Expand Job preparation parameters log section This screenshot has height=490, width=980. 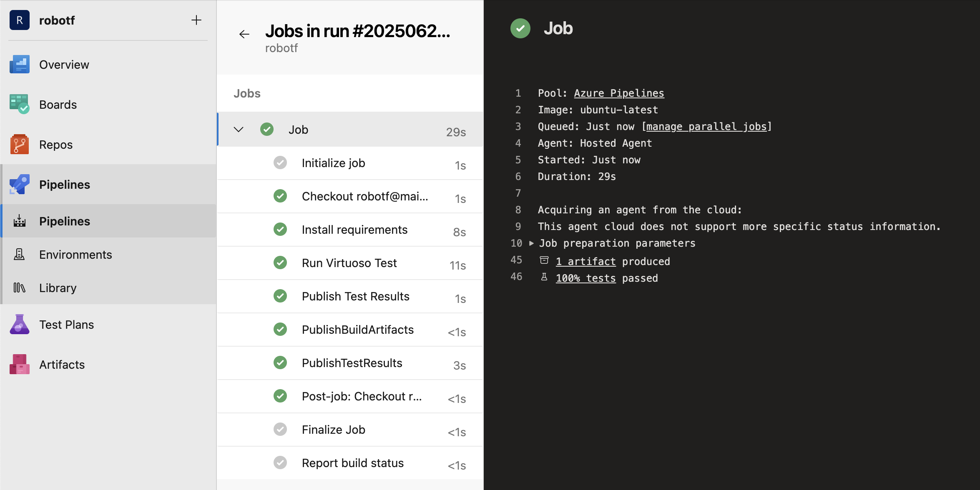pyautogui.click(x=531, y=243)
